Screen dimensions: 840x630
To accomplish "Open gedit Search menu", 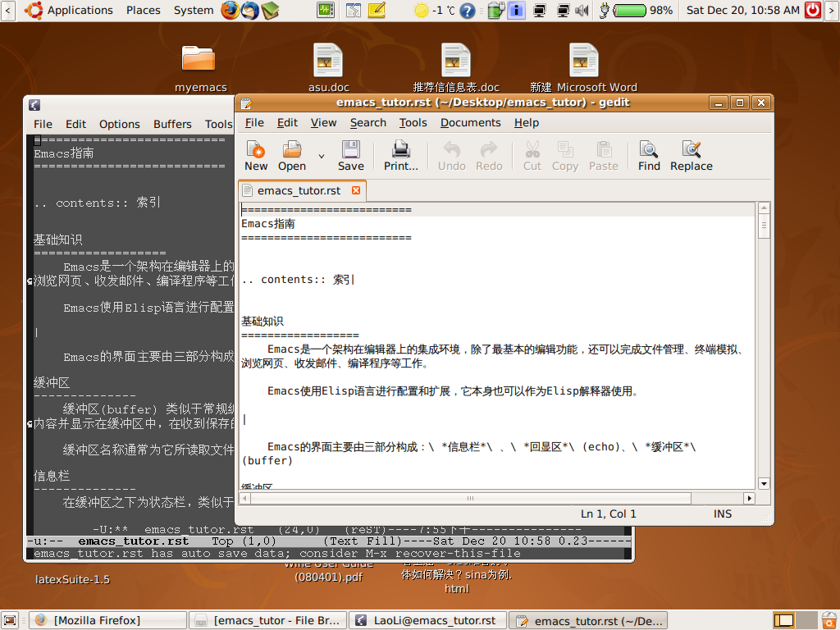I will (x=368, y=123).
